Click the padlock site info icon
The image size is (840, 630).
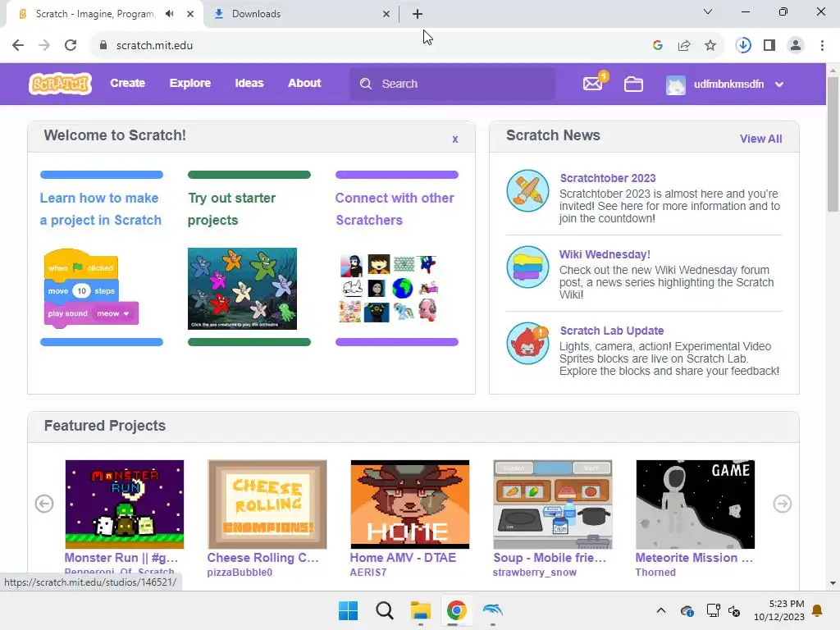coord(103,46)
